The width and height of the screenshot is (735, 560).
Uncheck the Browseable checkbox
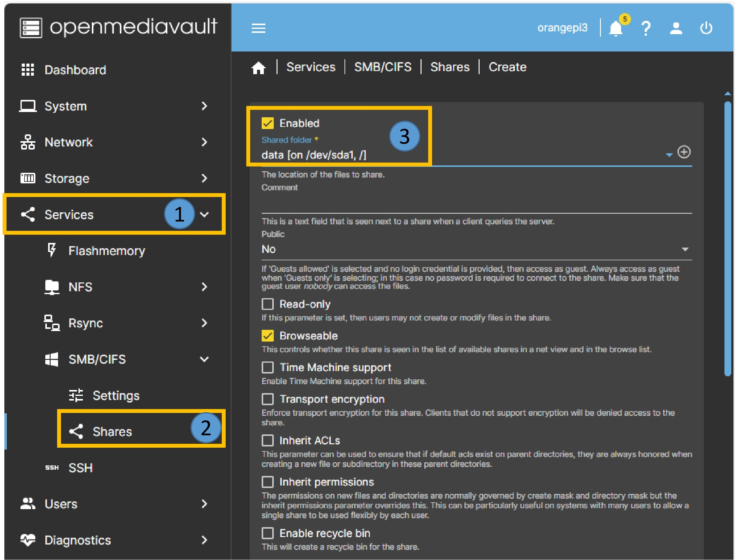268,336
